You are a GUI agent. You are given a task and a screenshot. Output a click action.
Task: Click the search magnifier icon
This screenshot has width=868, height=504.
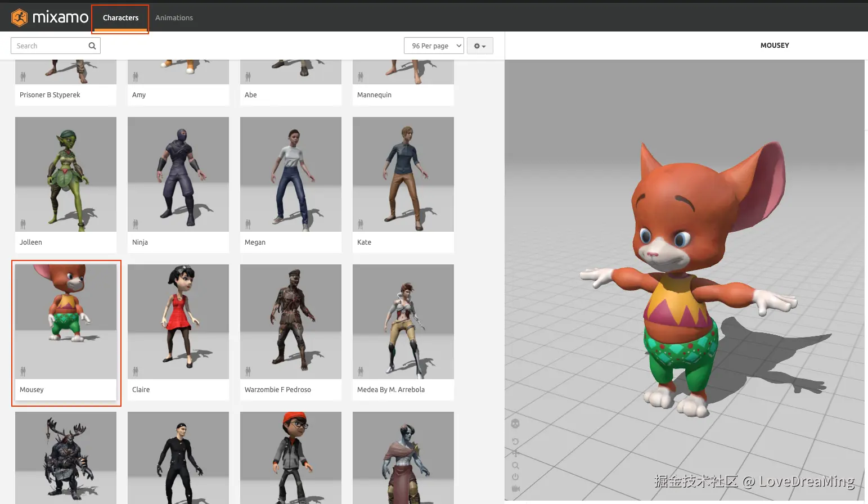(x=92, y=46)
